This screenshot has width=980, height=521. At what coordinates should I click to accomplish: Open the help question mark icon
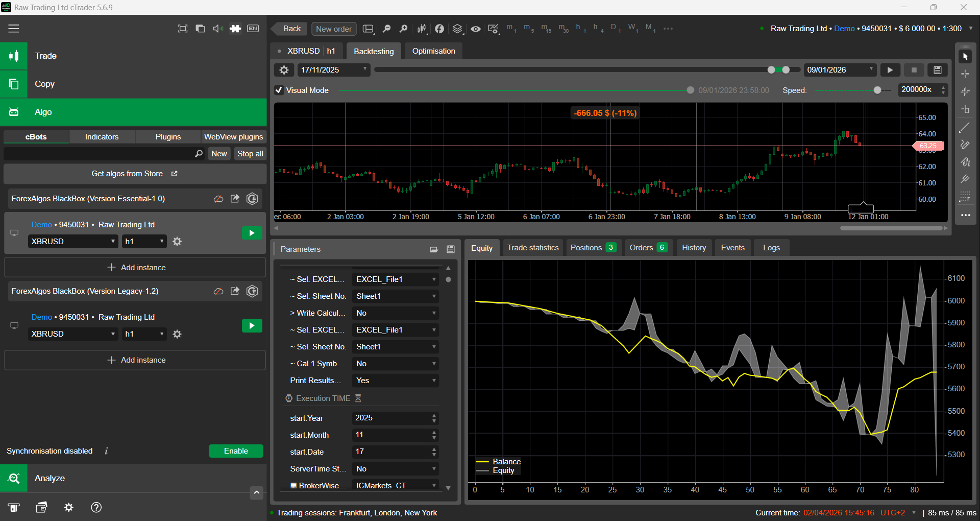96,507
